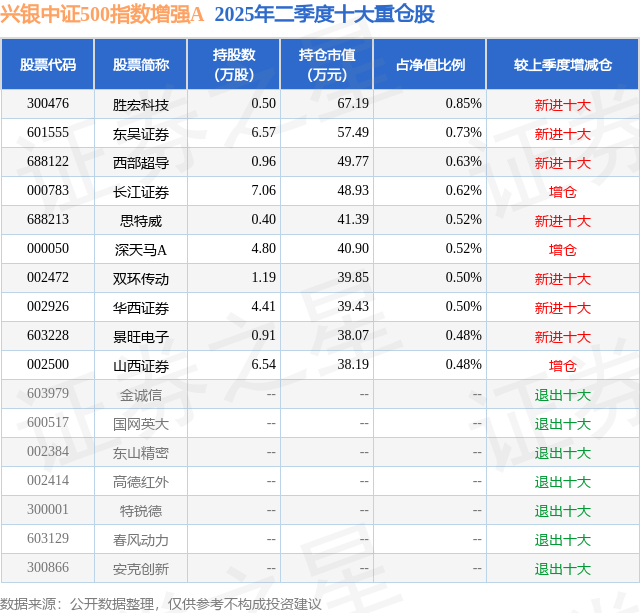The height and width of the screenshot is (613, 640).
Task: Click shares value 7.06
Action: [263, 191]
